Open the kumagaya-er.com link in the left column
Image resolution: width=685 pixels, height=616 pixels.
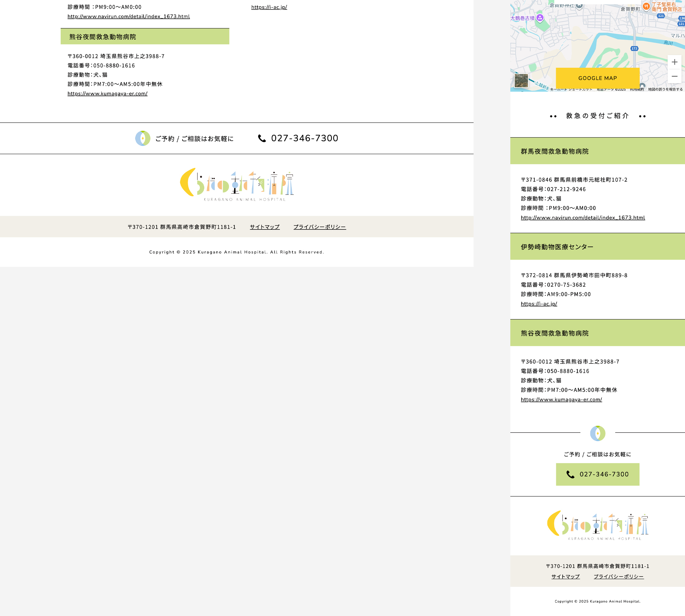tap(107, 94)
